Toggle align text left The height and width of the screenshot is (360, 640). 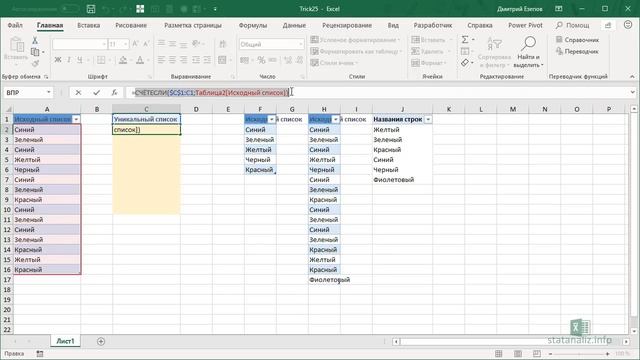(161, 60)
